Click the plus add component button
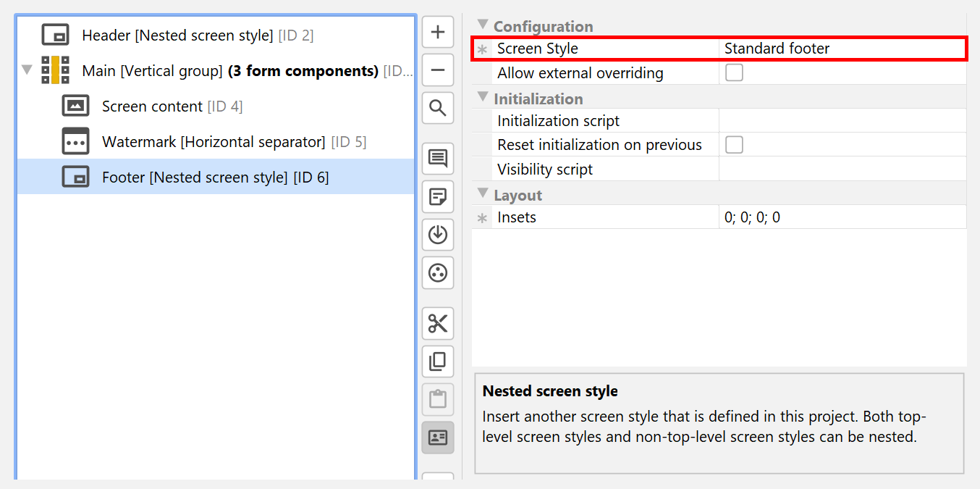Screen dimensions: 980x489 438,33
